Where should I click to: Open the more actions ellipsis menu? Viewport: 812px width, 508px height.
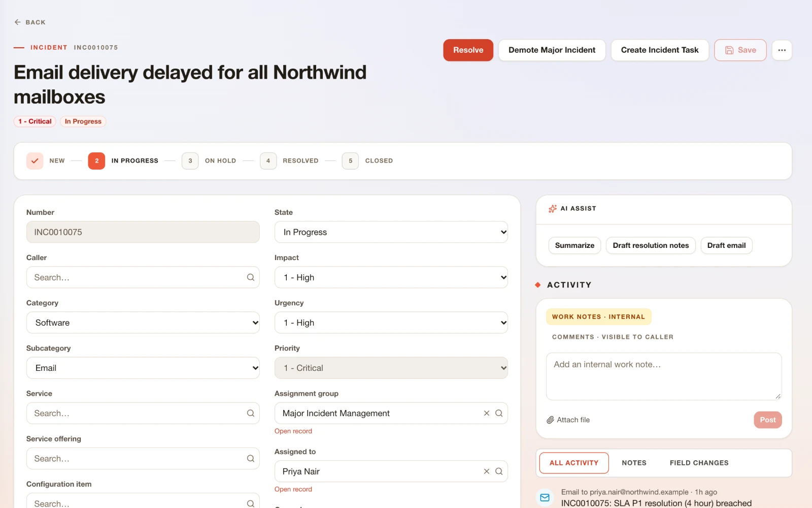[x=782, y=50]
